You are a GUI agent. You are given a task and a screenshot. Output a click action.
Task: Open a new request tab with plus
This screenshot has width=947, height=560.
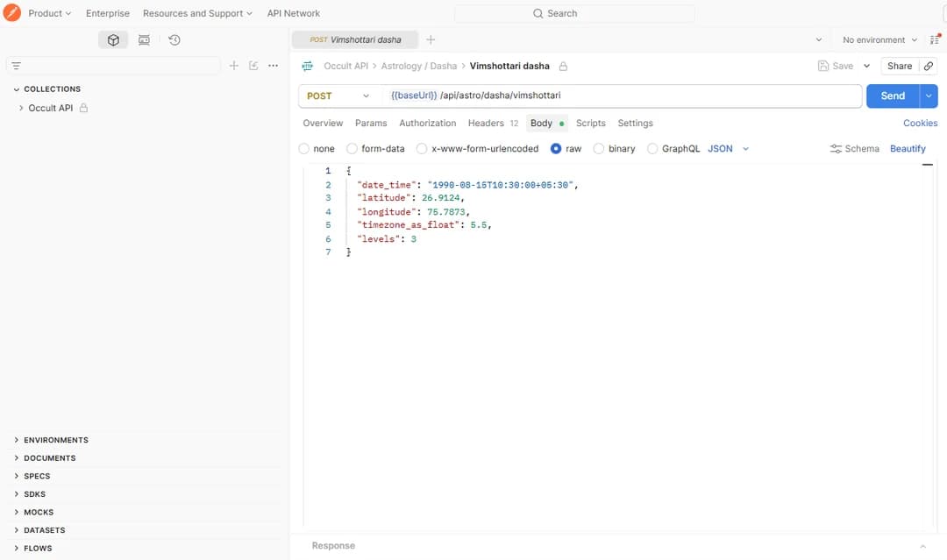tap(431, 39)
